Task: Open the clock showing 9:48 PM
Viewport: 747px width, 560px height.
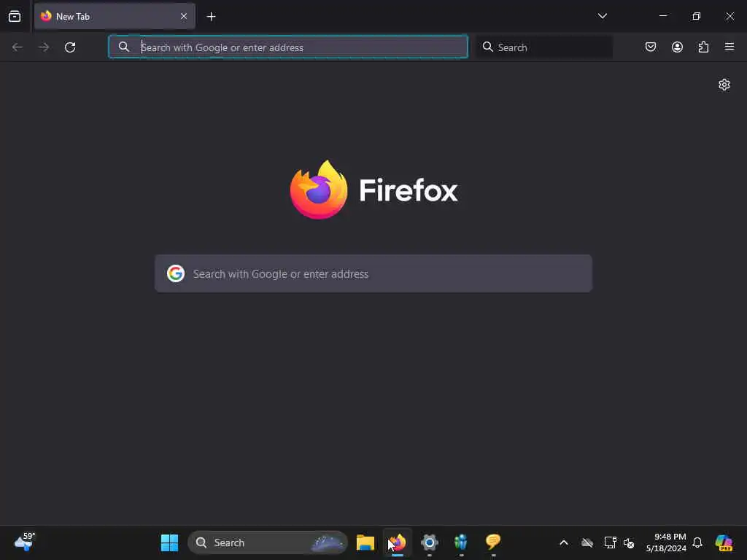Action: tap(666, 542)
